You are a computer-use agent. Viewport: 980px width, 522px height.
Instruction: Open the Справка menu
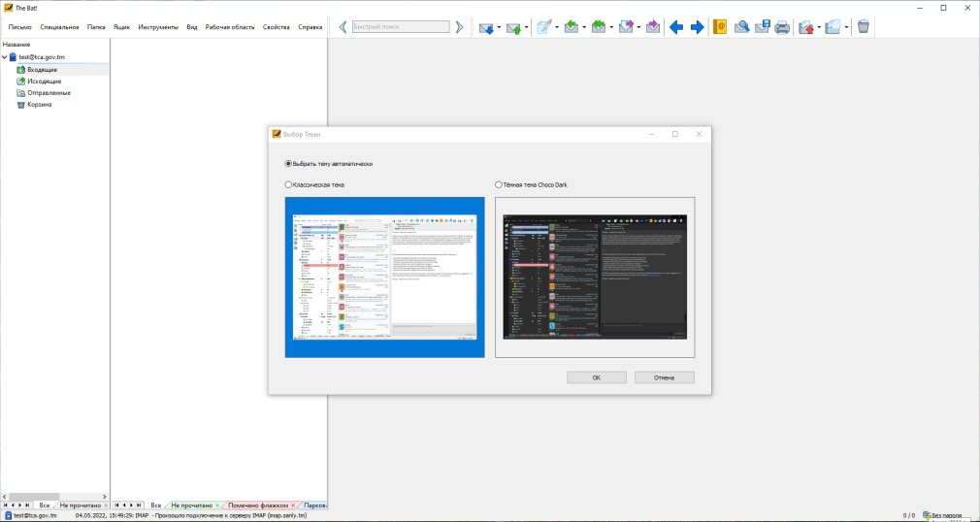(x=310, y=27)
